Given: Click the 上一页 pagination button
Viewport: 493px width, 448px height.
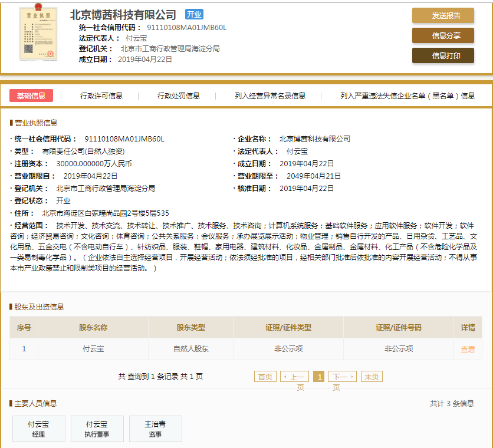Looking at the screenshot, I should [x=294, y=377].
